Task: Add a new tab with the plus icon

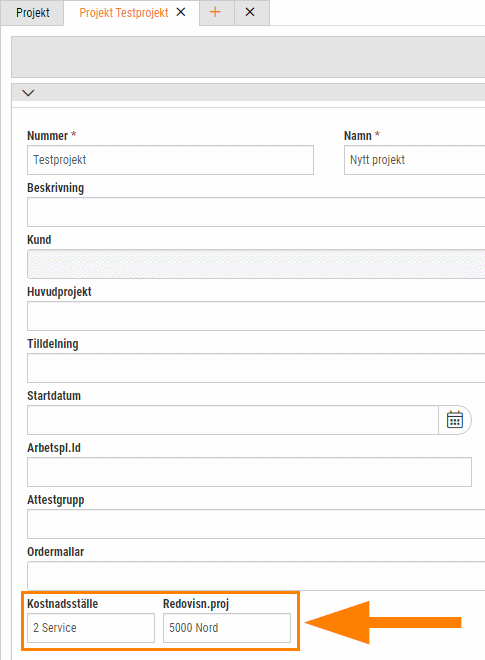Action: pyautogui.click(x=215, y=12)
